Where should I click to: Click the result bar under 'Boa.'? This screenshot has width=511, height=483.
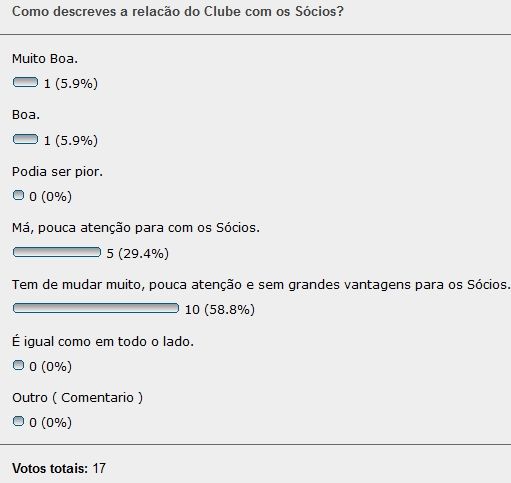25,139
